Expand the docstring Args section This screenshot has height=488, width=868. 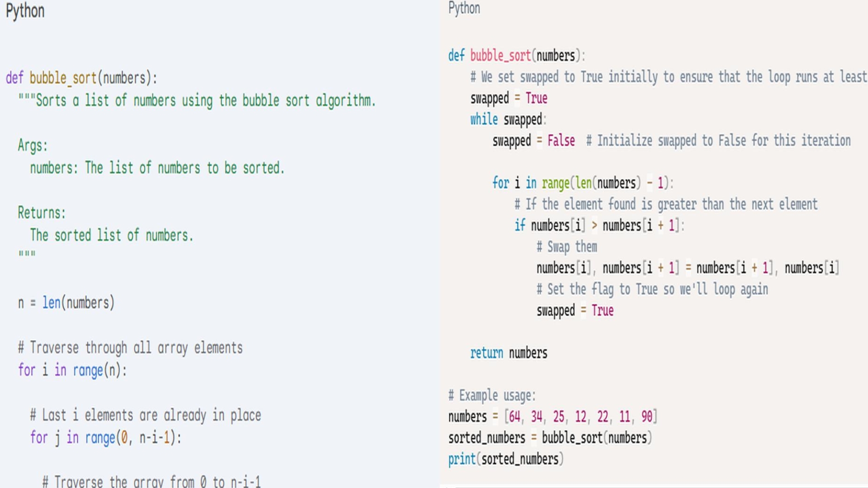(33, 145)
